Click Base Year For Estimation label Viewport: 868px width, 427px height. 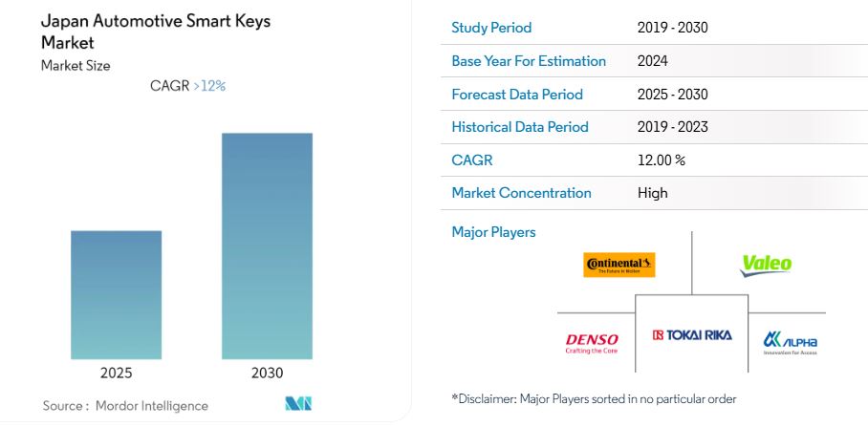coord(529,61)
